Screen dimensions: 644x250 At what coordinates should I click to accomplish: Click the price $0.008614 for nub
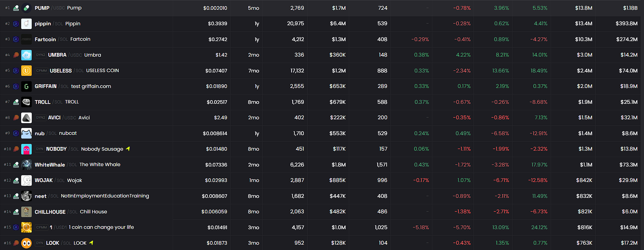(x=215, y=133)
